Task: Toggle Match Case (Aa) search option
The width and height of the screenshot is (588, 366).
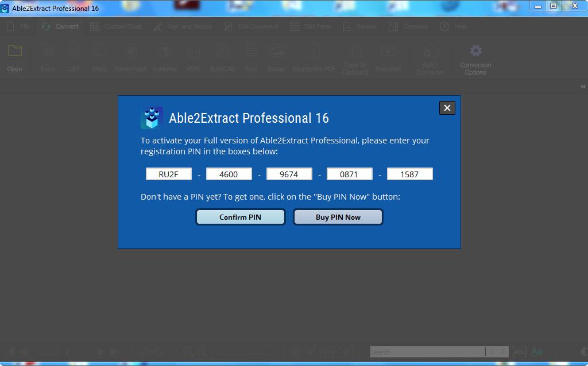Action: [537, 352]
